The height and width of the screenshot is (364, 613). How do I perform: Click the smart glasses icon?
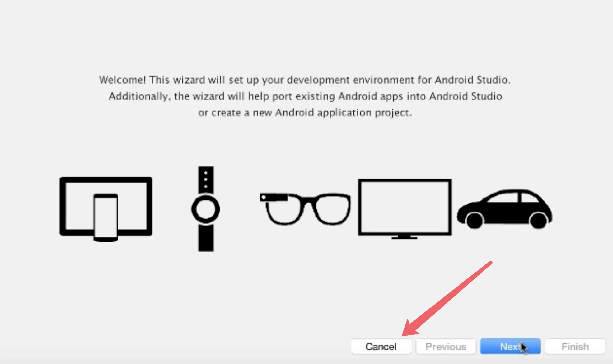coord(305,208)
